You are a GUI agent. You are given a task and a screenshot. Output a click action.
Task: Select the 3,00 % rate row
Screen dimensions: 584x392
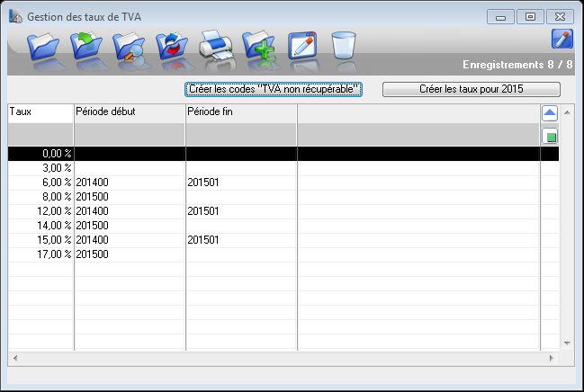pyautogui.click(x=283, y=168)
